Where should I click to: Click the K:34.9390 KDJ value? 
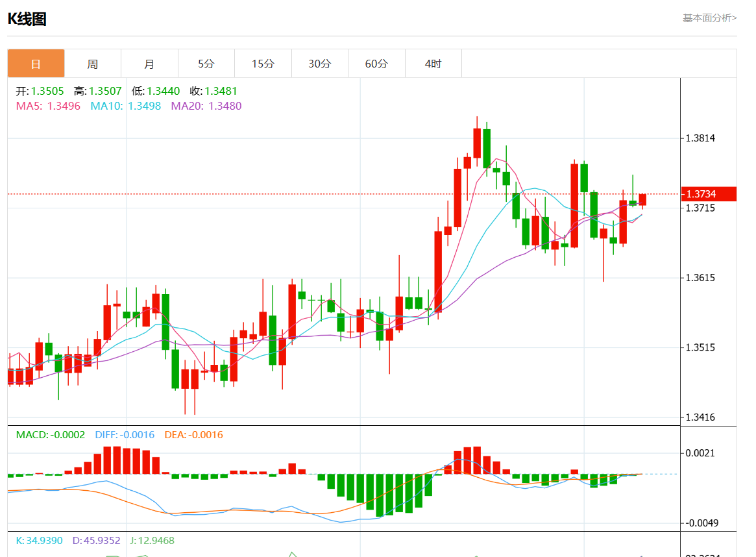(39, 541)
